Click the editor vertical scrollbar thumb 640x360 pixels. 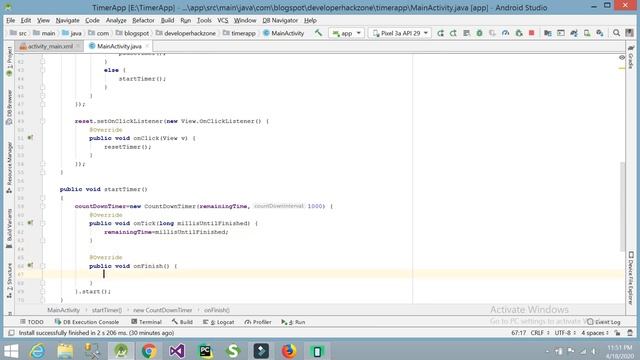click(622, 206)
